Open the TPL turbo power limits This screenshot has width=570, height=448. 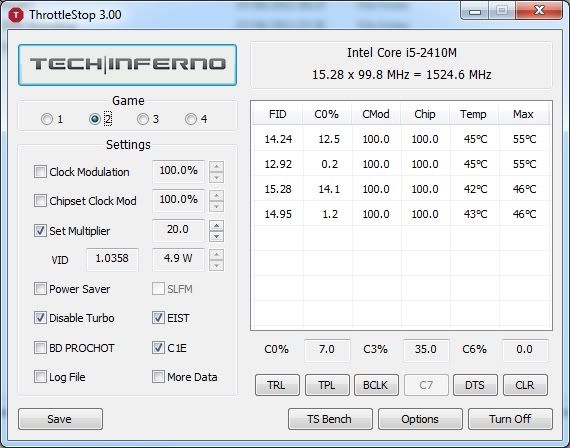coord(327,385)
